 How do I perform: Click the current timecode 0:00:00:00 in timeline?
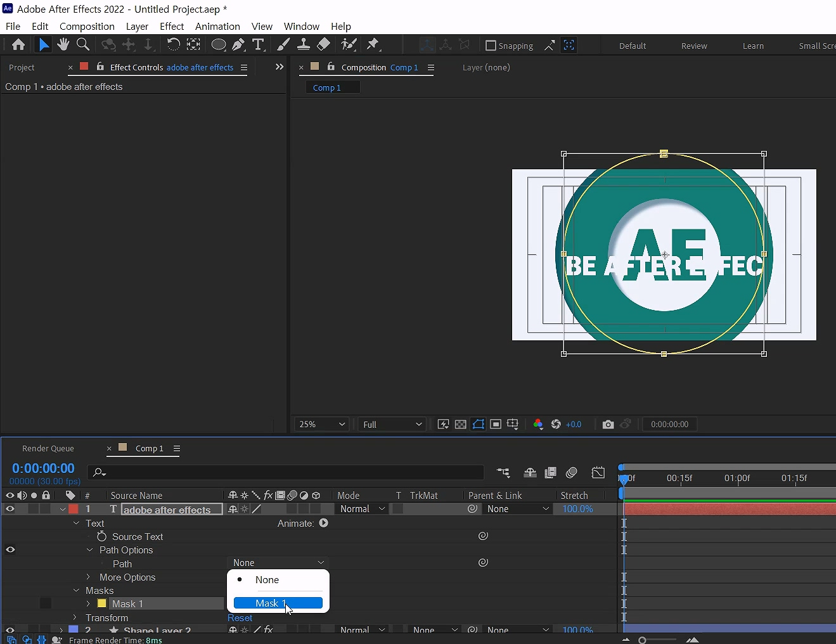click(43, 468)
